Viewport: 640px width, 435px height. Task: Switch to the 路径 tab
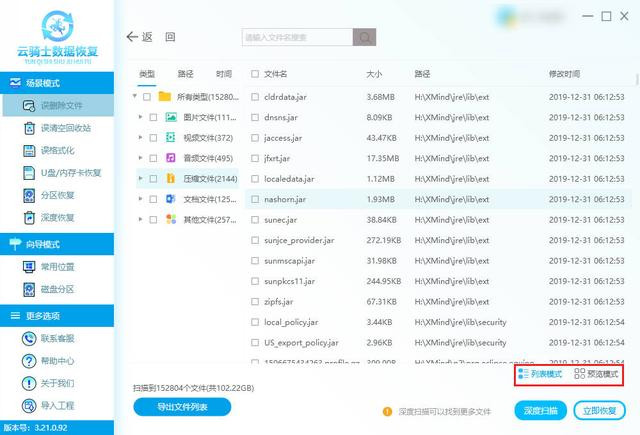point(185,74)
